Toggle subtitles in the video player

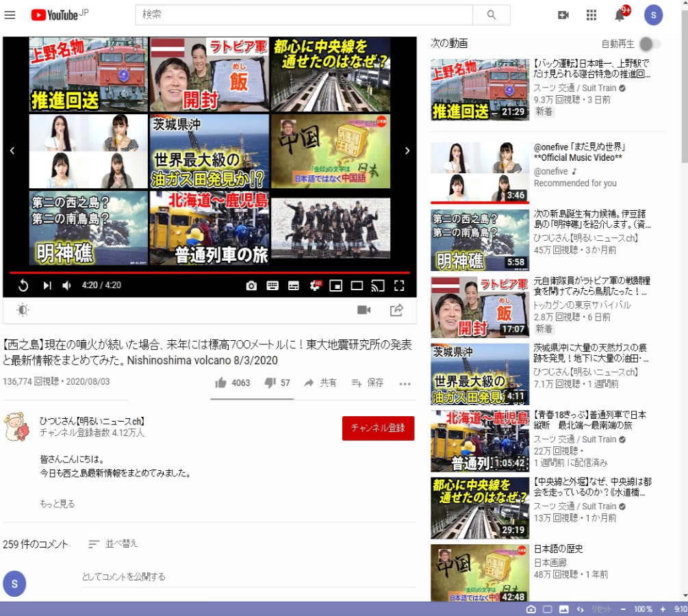(294, 286)
